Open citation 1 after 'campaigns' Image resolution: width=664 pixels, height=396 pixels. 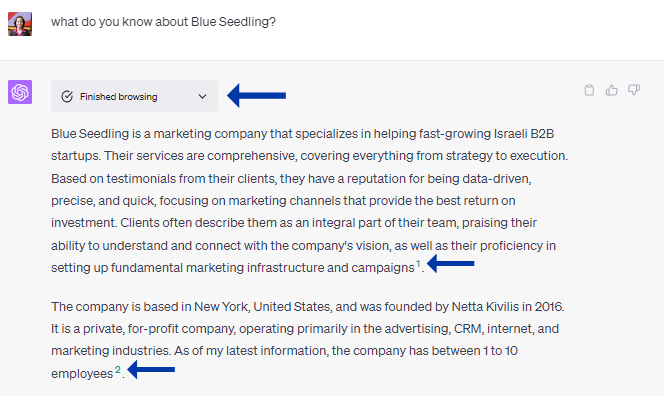pos(418,264)
